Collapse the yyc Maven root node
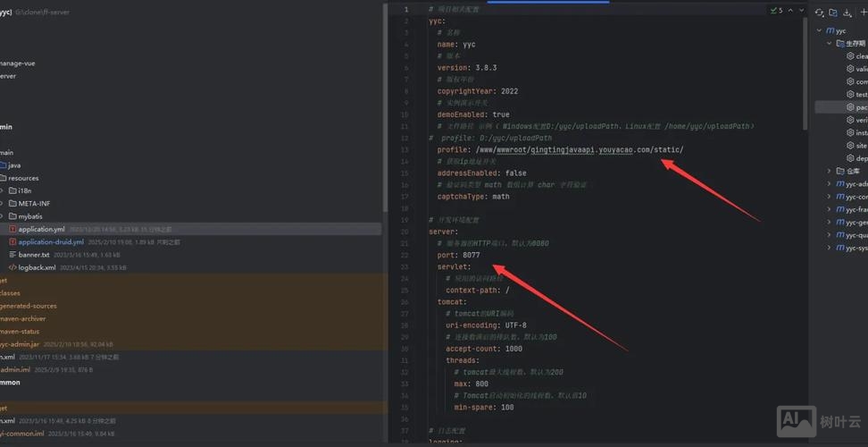This screenshot has height=447, width=868. pos(819,30)
